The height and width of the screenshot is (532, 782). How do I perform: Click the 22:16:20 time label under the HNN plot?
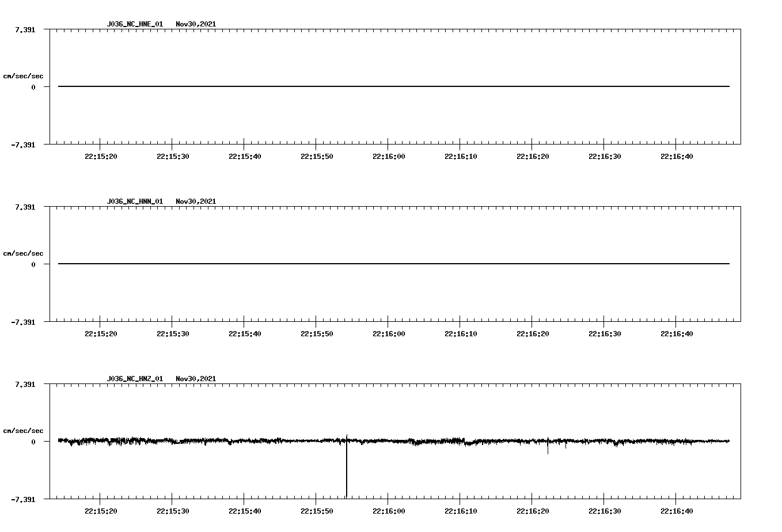[533, 334]
